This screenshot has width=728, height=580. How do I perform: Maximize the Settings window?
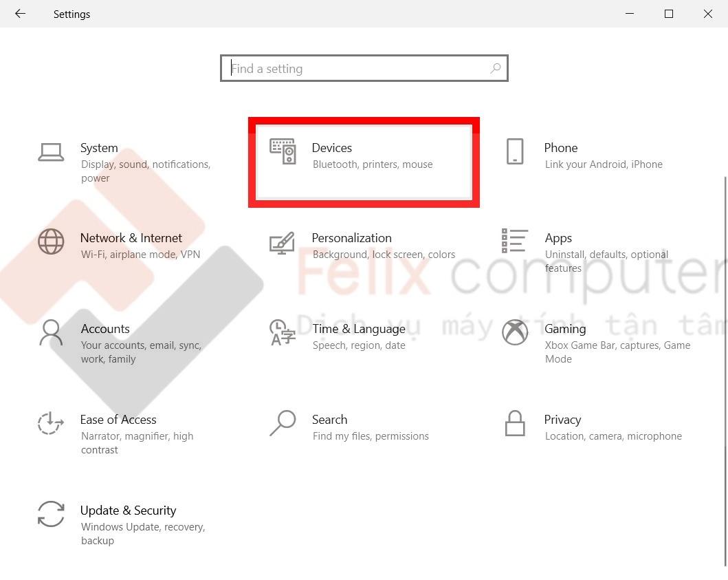pos(669,14)
